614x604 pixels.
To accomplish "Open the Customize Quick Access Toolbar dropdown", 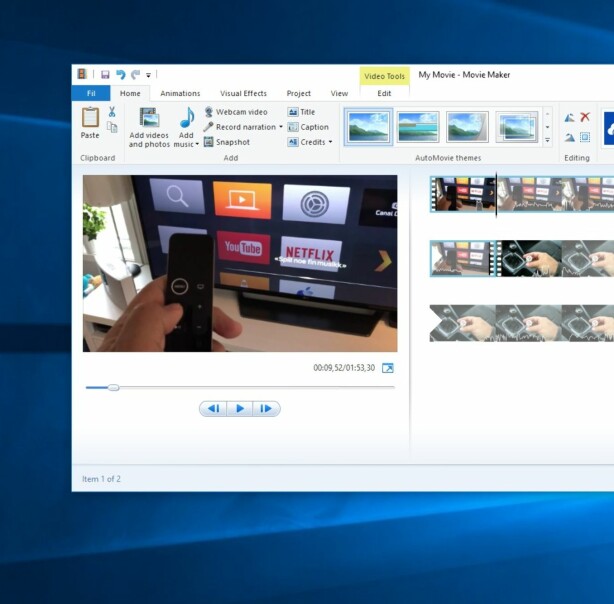I will click(x=148, y=75).
